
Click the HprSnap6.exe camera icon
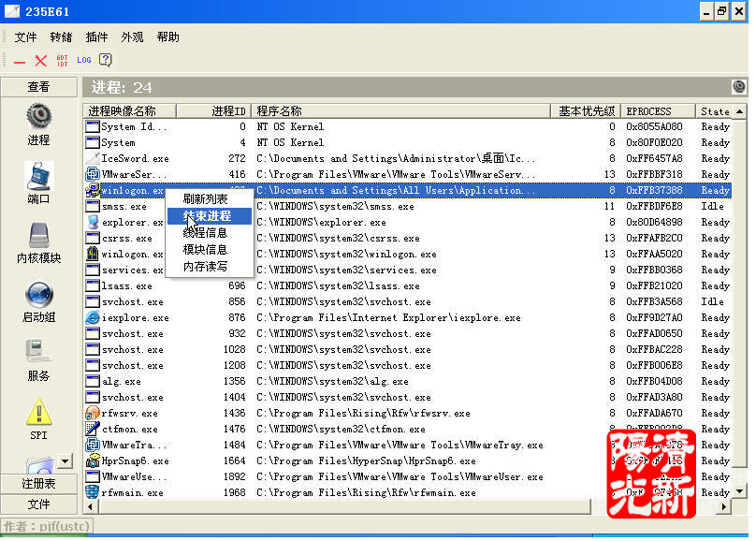(92, 461)
